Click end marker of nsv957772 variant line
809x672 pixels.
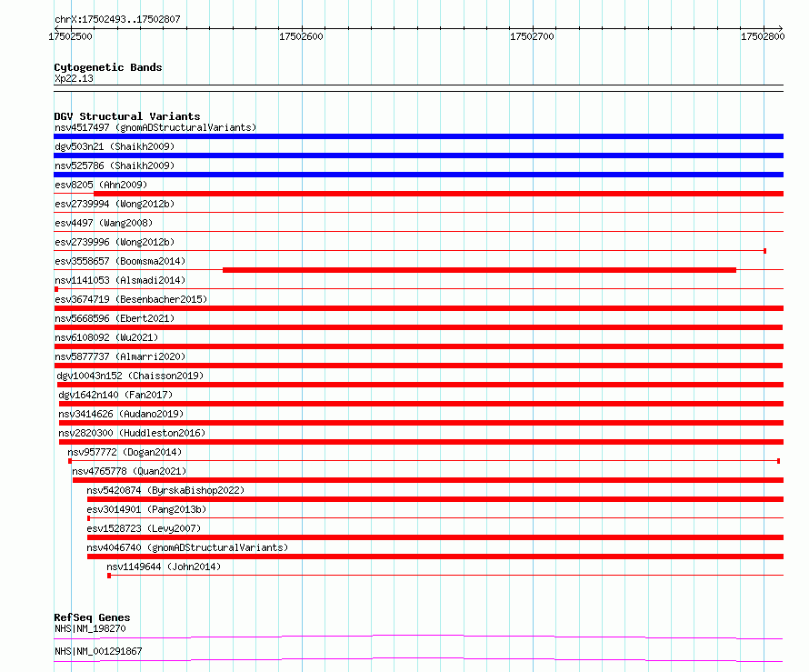tap(778, 461)
